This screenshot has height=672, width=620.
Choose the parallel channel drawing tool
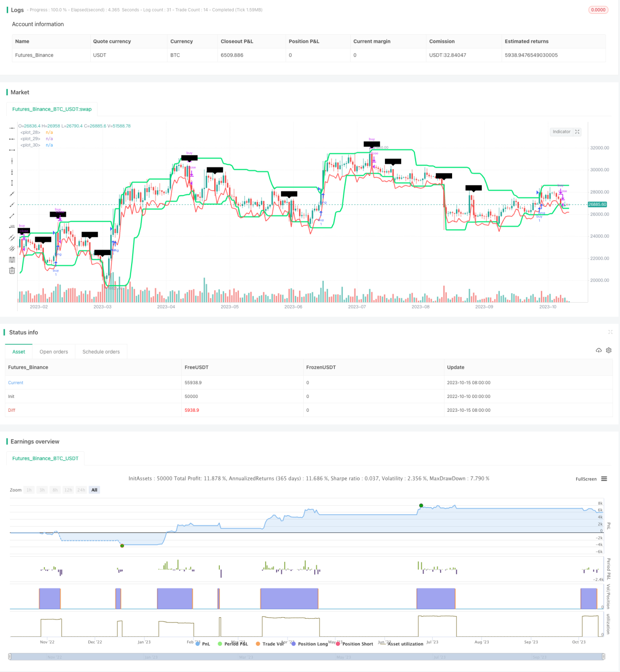tap(12, 237)
